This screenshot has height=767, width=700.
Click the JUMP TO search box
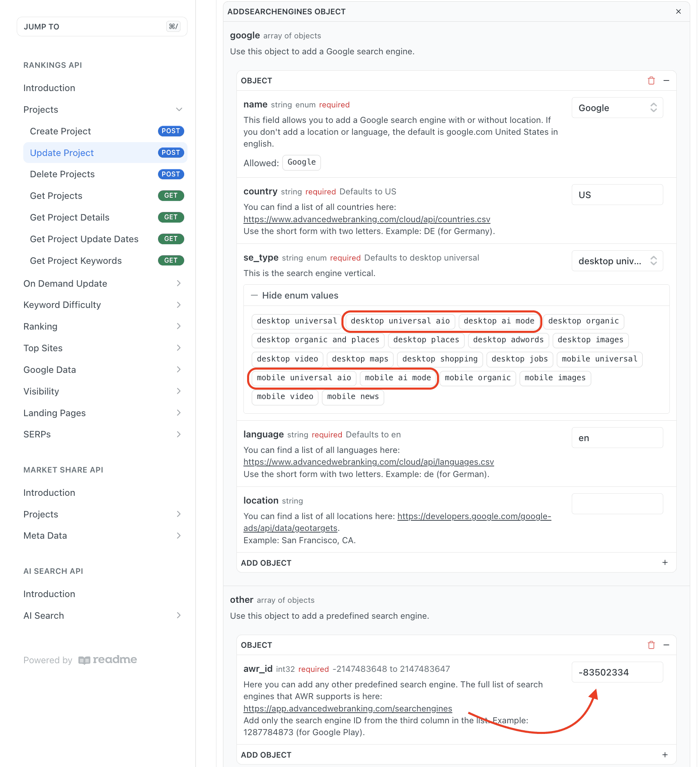click(102, 27)
